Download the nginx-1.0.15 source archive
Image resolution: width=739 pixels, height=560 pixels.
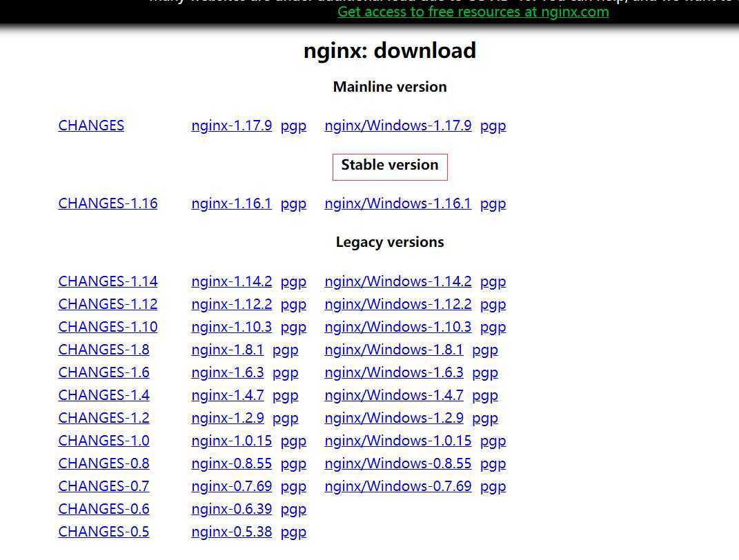231,441
